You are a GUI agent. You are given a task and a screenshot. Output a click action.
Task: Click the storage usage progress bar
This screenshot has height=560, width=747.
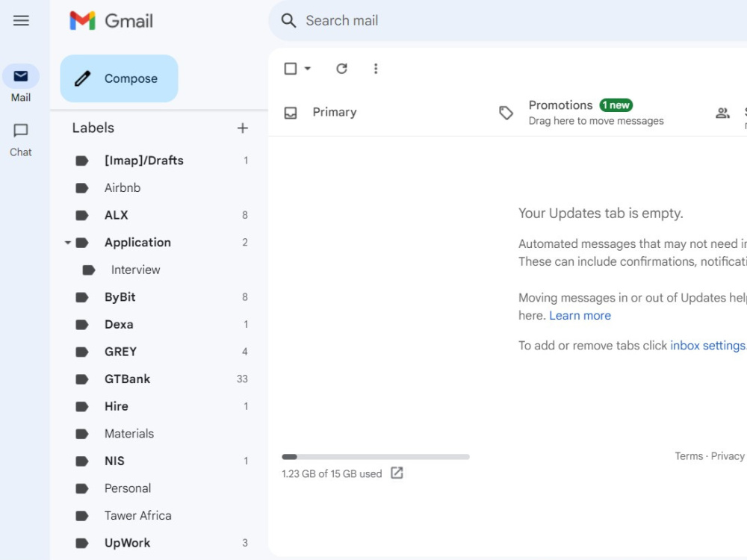376,457
